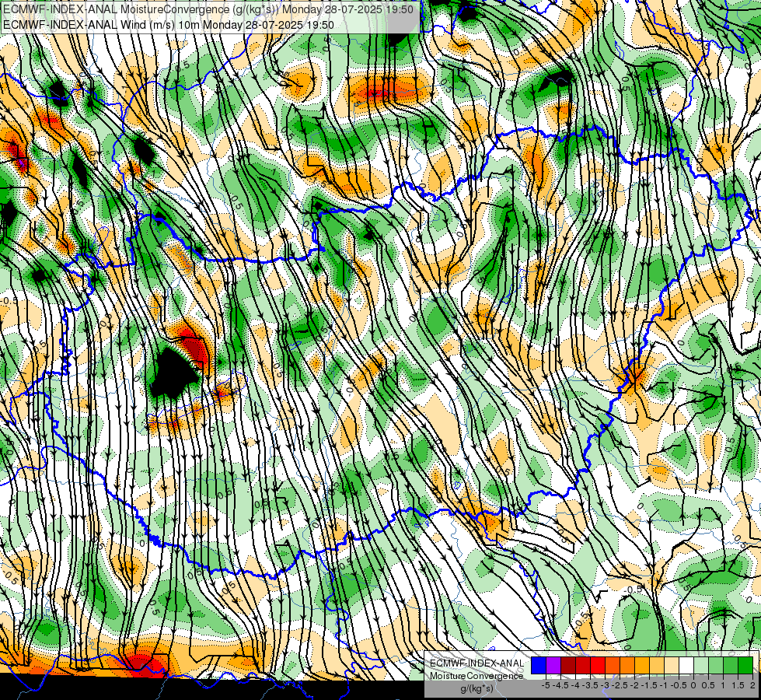Screen dimensions: 761x700
Task: Pick the legend swatch between -4 and -3.5
Action: tap(583, 666)
